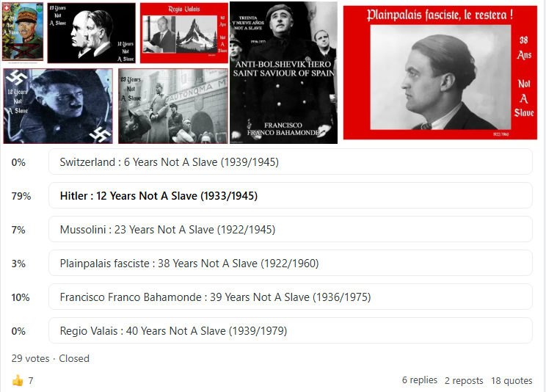Image resolution: width=546 pixels, height=392 pixels.
Task: Open the blue-tinted 12 Years thumbnail
Action: tap(58, 106)
